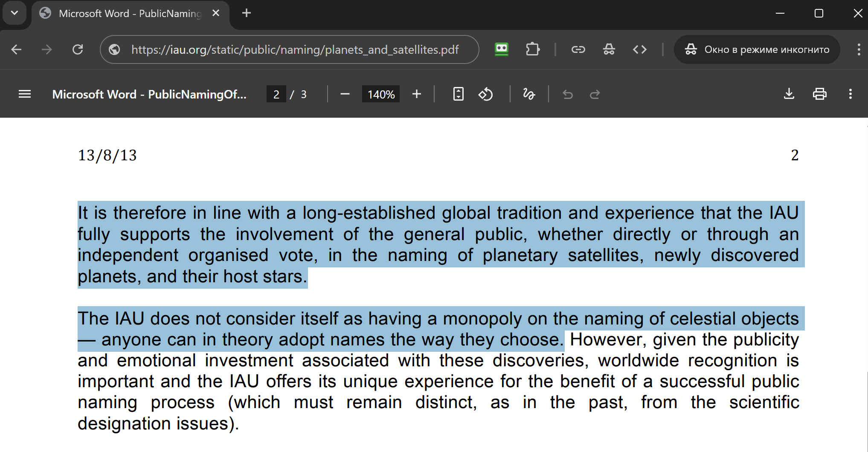Expand the tab search dropdown arrow
Viewport: 868px width, 452px height.
click(x=15, y=13)
